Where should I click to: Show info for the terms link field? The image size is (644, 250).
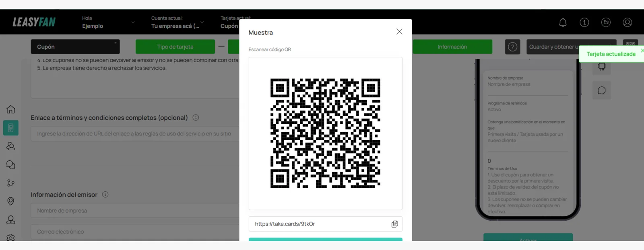(x=196, y=118)
